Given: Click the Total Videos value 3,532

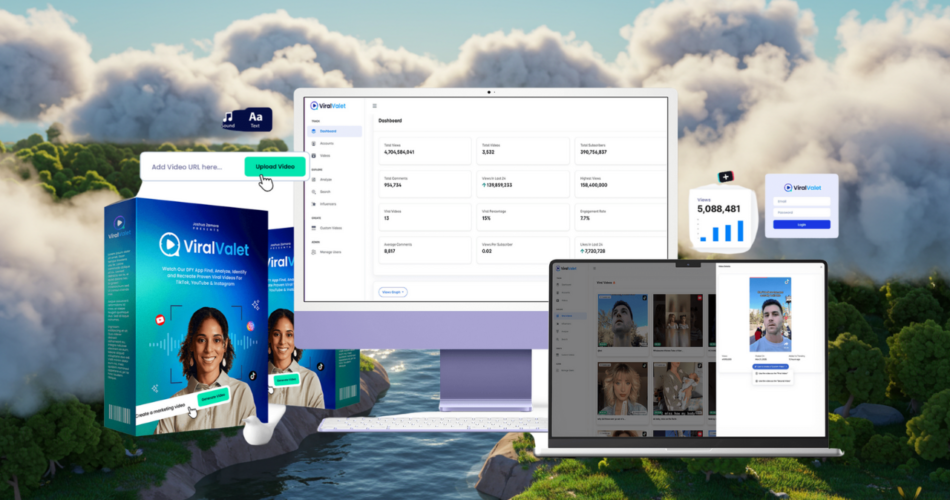Looking at the screenshot, I should pos(488,152).
